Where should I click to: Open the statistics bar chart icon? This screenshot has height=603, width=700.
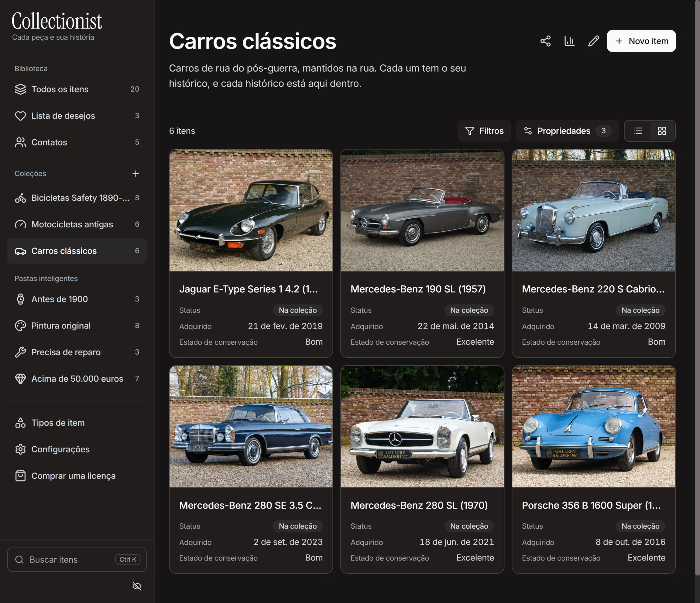(x=570, y=41)
